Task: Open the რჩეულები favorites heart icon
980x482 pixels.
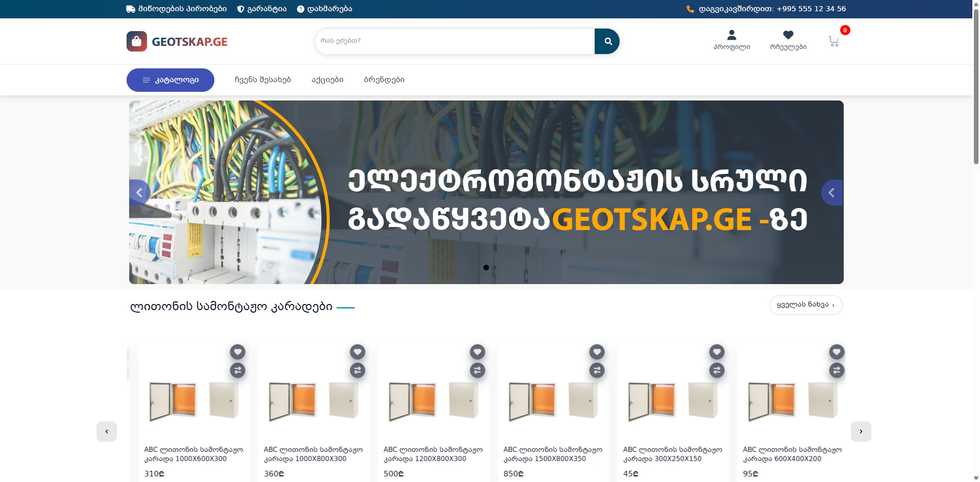Action: click(x=788, y=35)
